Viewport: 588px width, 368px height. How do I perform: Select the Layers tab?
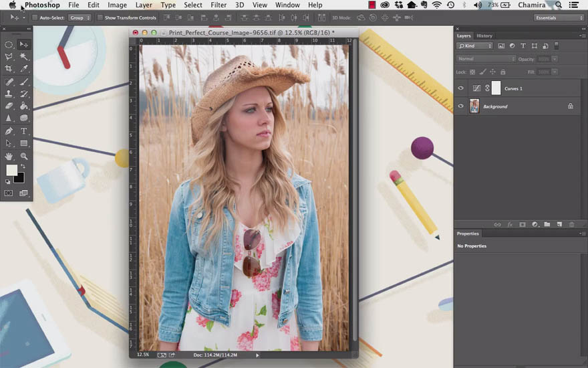[464, 35]
